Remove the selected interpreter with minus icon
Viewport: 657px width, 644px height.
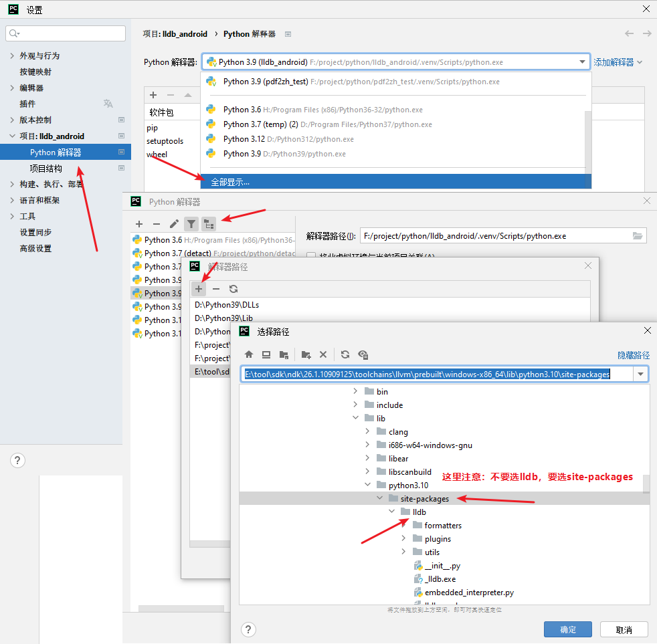(x=157, y=224)
